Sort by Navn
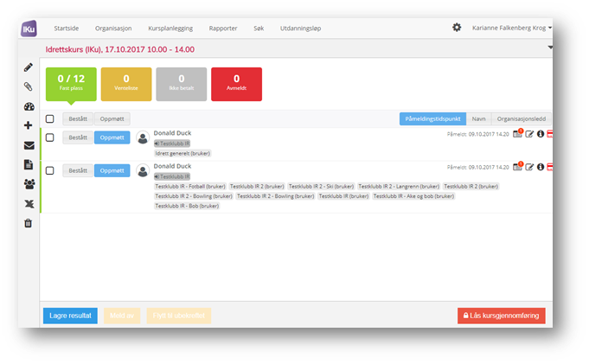589x364 pixels. (478, 118)
